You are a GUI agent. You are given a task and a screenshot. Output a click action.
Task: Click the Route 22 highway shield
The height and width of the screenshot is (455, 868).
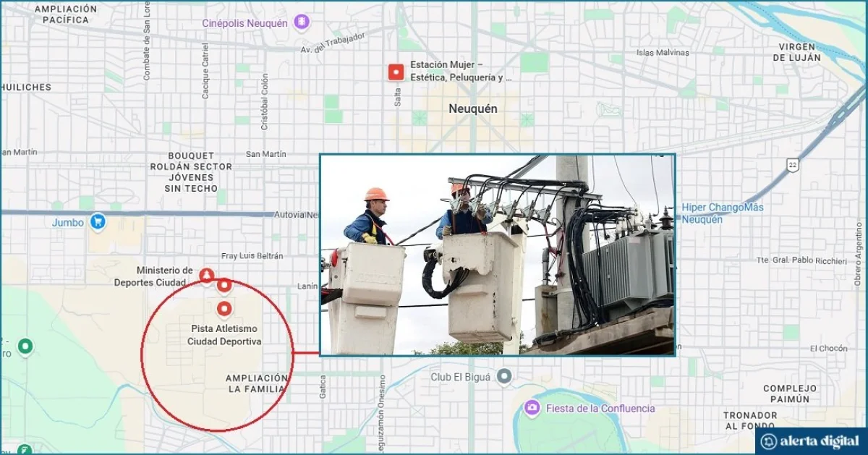coord(793,164)
